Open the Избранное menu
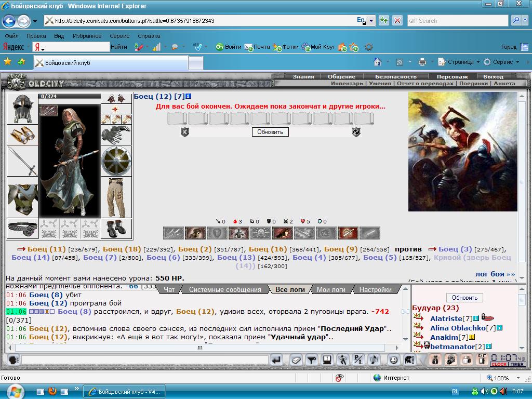The width and height of the screenshot is (532, 399). (87, 36)
